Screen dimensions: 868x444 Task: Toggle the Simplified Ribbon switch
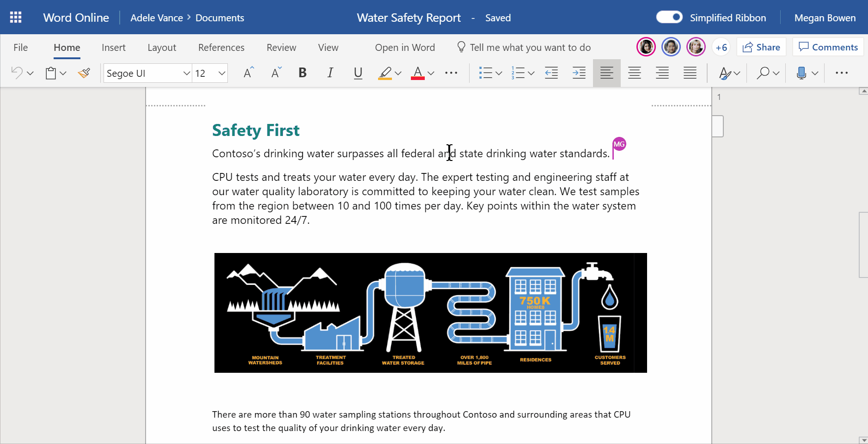pyautogui.click(x=669, y=17)
